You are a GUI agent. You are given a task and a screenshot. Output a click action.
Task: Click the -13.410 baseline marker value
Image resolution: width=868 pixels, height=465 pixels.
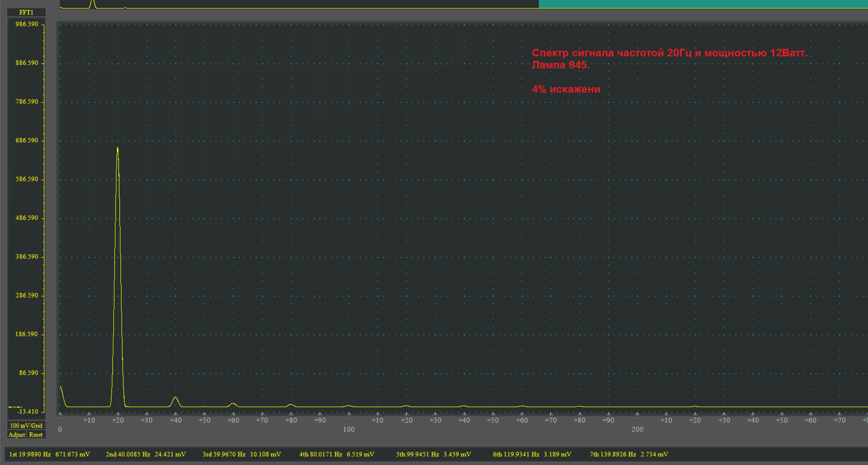coord(27,411)
